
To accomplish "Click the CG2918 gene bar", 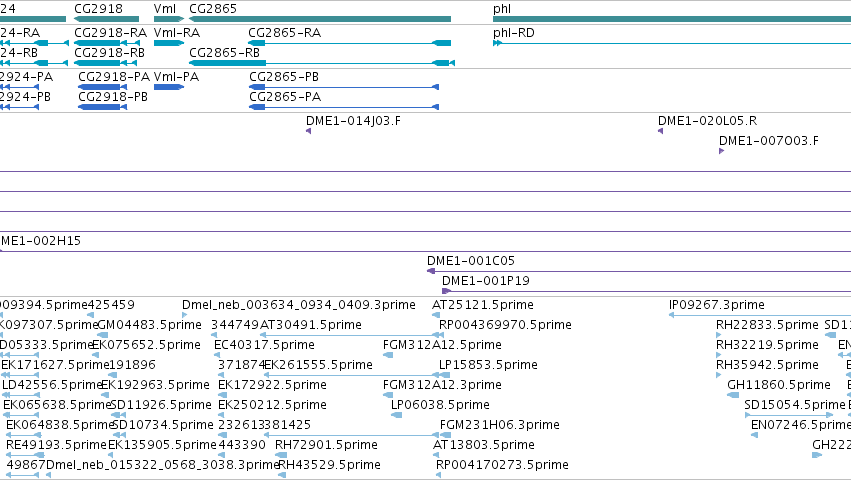I will pos(106,19).
